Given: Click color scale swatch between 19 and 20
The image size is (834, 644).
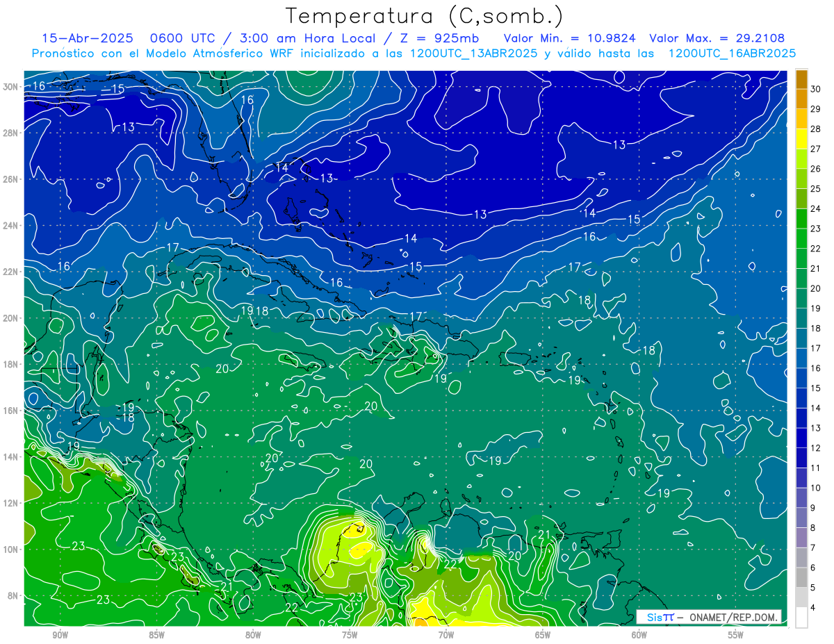Looking at the screenshot, I should pos(801,298).
